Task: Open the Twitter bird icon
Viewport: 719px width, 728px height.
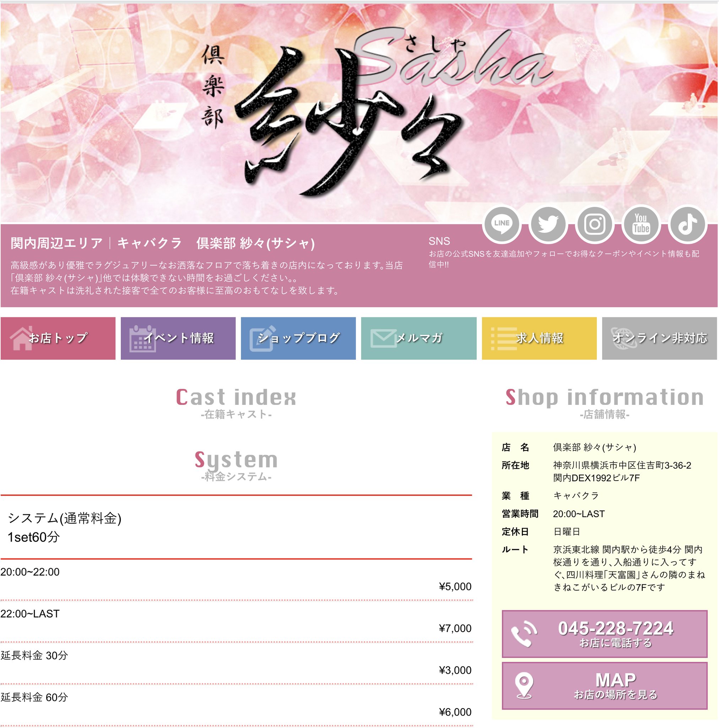Action: [548, 225]
